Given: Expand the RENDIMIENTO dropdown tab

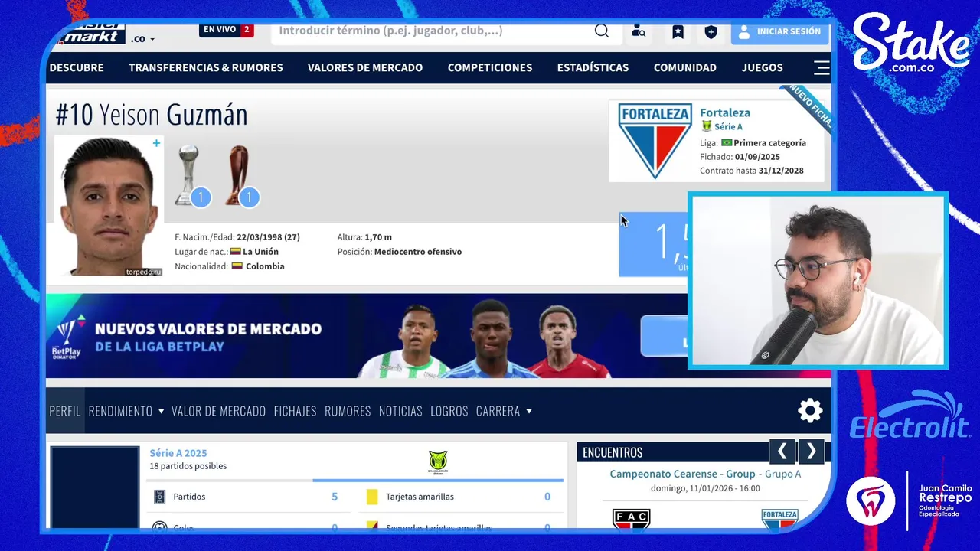Looking at the screenshot, I should [126, 411].
